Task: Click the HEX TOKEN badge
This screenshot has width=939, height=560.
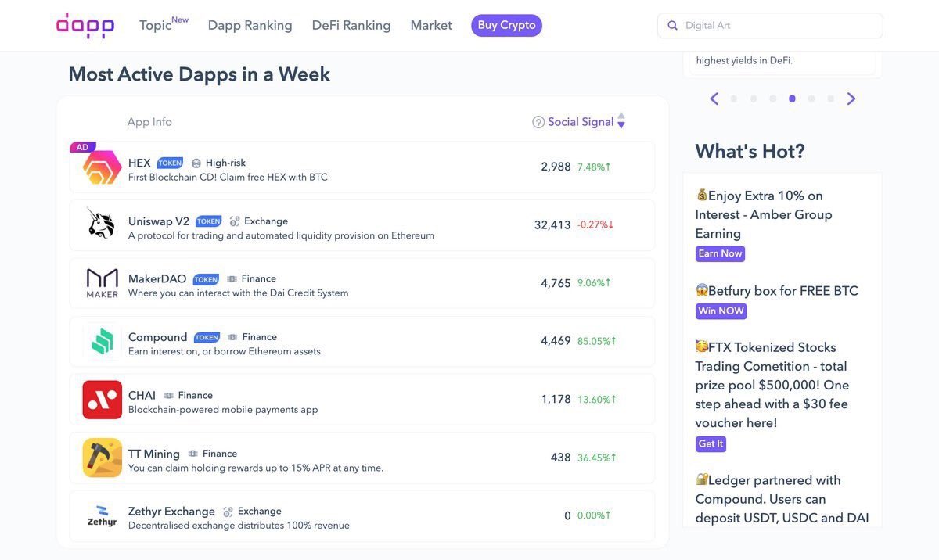Action: click(170, 163)
